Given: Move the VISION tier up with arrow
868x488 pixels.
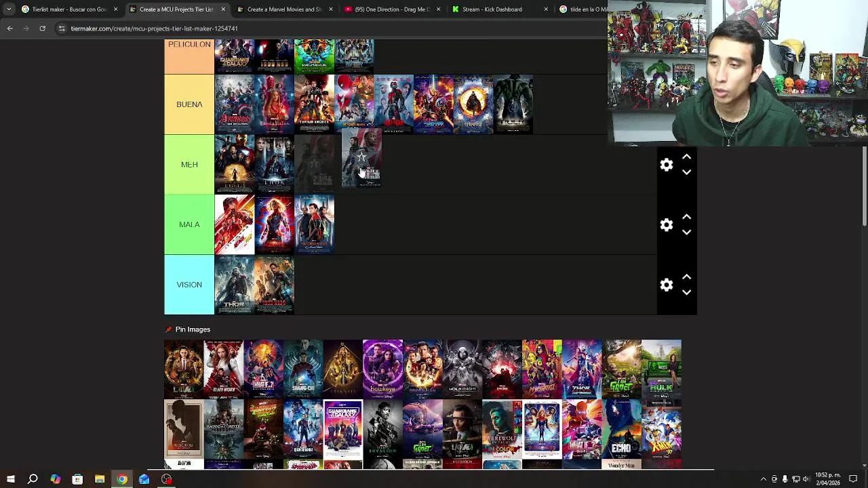Looking at the screenshot, I should 686,277.
